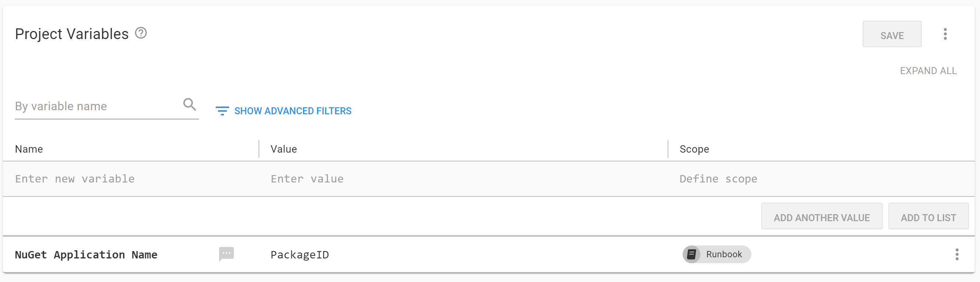The image size is (980, 282).
Task: Click EXPAND ALL
Action: [928, 70]
